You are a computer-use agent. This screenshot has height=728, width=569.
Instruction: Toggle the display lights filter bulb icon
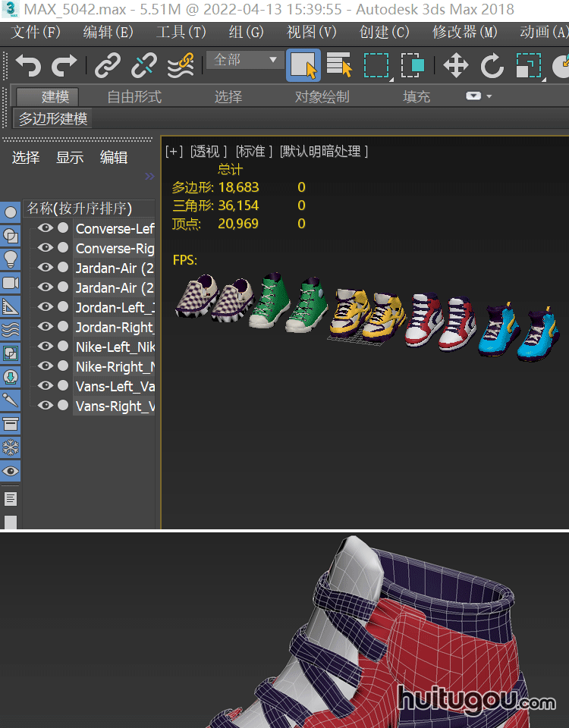pos(11,259)
